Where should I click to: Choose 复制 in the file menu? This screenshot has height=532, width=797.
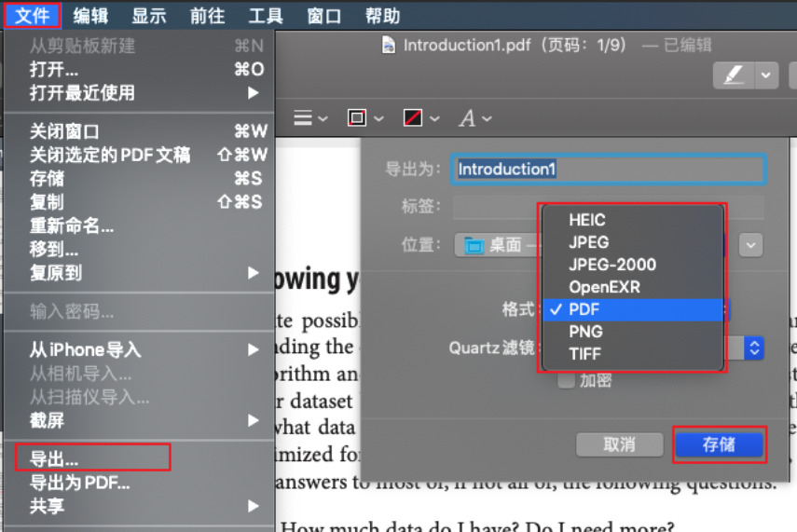[139, 202]
